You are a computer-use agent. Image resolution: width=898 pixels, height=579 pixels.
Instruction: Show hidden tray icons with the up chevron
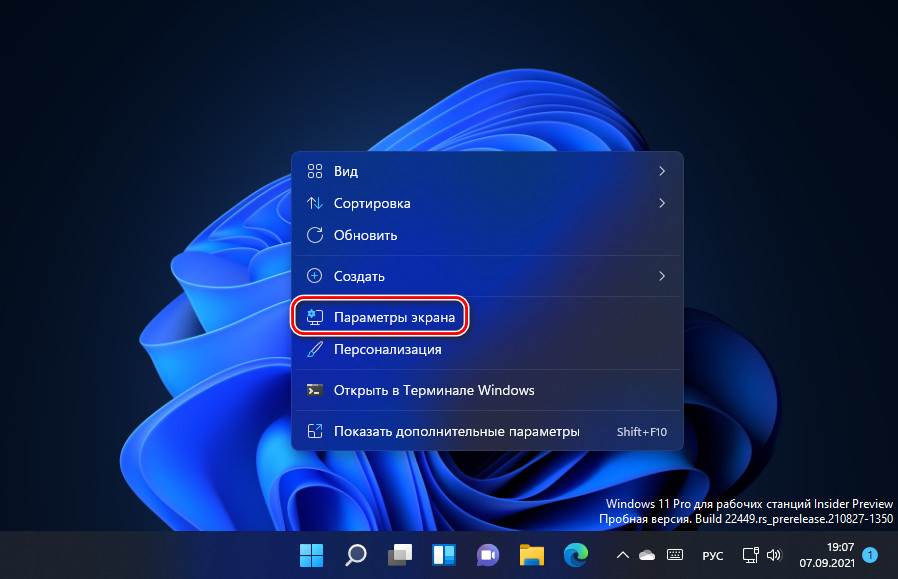click(623, 555)
